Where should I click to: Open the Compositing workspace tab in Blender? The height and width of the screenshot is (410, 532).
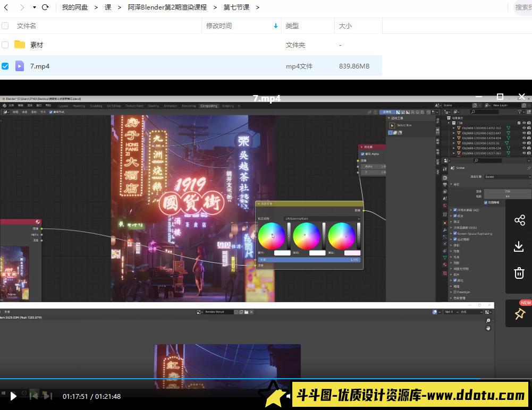[209, 106]
